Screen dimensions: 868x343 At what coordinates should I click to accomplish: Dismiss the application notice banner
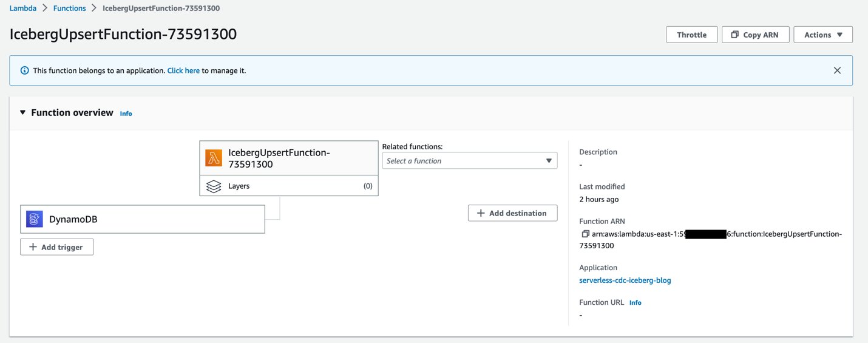point(837,70)
